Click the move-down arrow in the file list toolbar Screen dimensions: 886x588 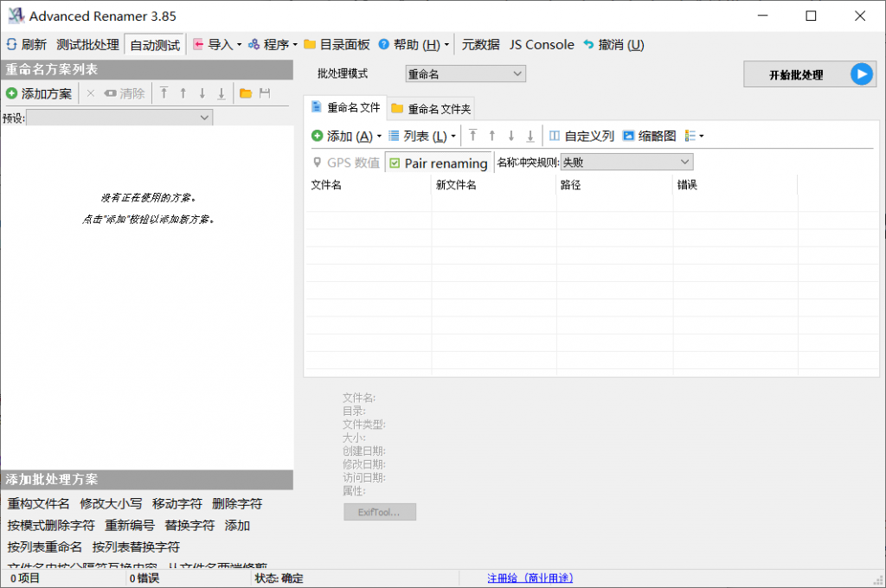[510, 135]
